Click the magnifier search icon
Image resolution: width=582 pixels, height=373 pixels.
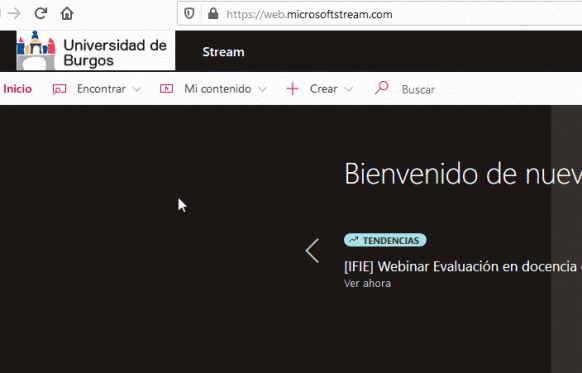pos(382,88)
